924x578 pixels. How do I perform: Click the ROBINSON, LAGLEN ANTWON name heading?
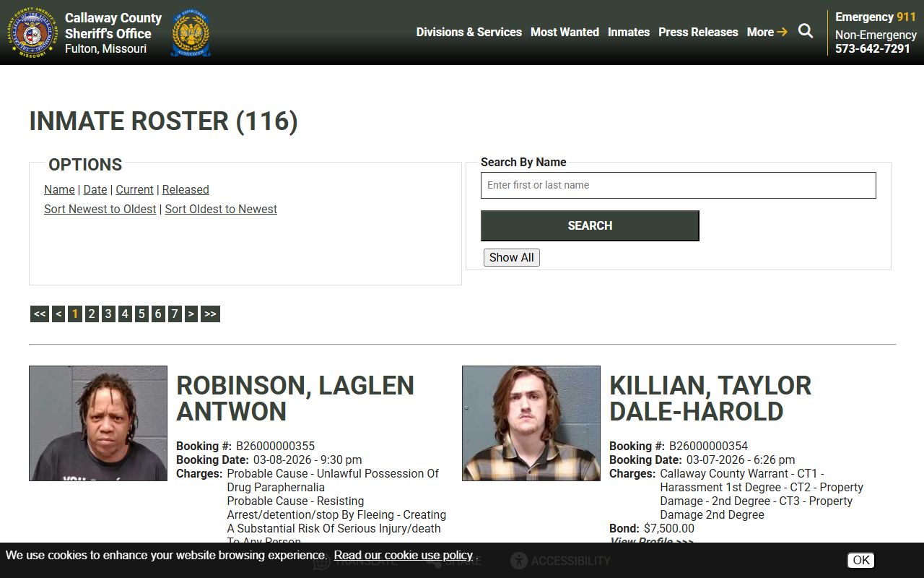[x=295, y=398]
